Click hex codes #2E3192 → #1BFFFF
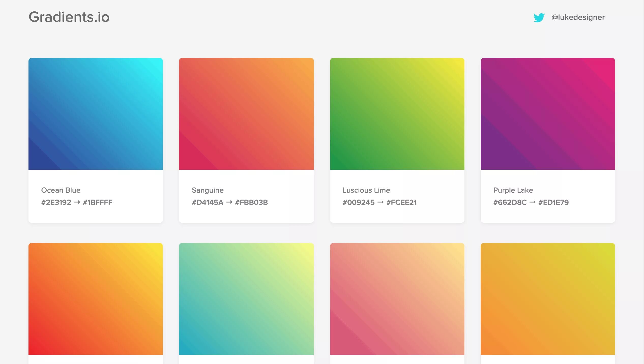Screen dimensions: 644x364 (x=77, y=202)
